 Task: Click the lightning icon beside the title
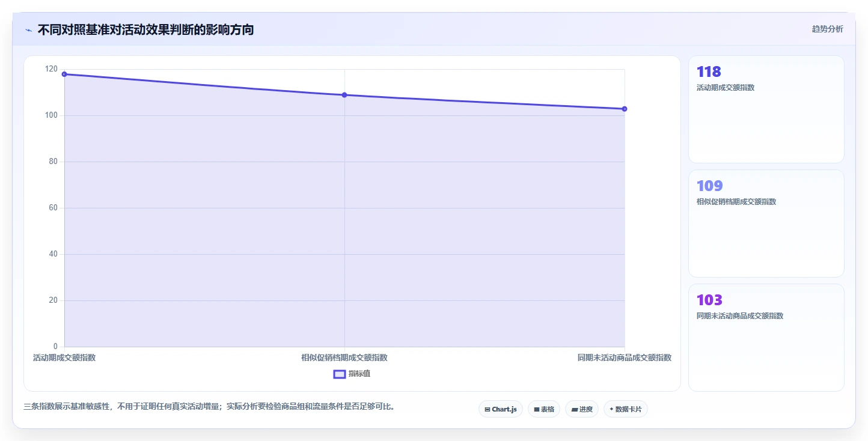[28, 29]
